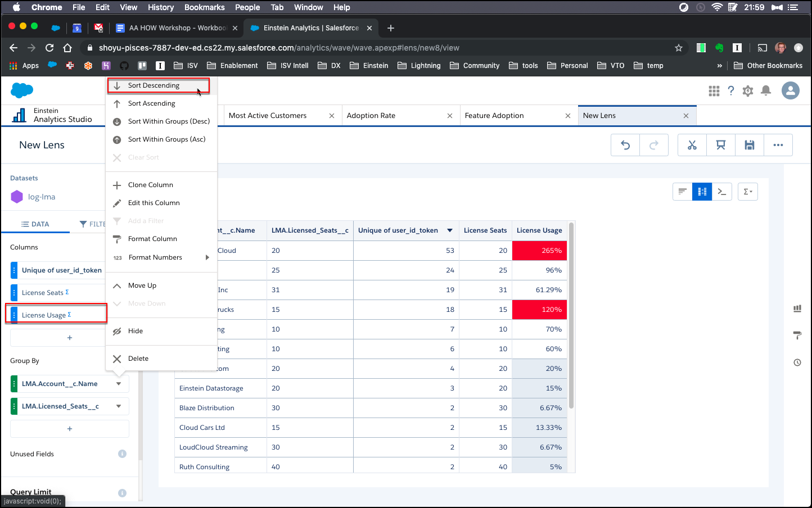Screen dimensions: 812x508
Task: Choose Format Column option
Action: (x=161, y=239)
